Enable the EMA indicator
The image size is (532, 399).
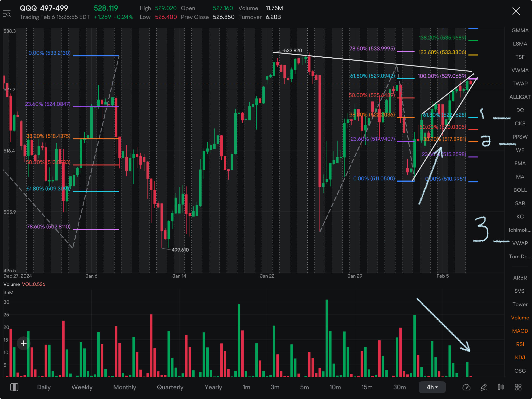point(520,164)
